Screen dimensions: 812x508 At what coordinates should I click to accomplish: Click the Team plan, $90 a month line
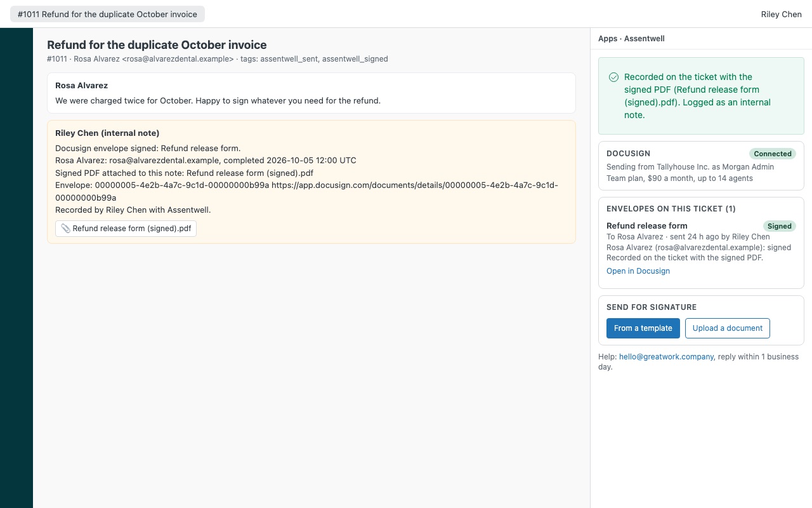tap(679, 178)
